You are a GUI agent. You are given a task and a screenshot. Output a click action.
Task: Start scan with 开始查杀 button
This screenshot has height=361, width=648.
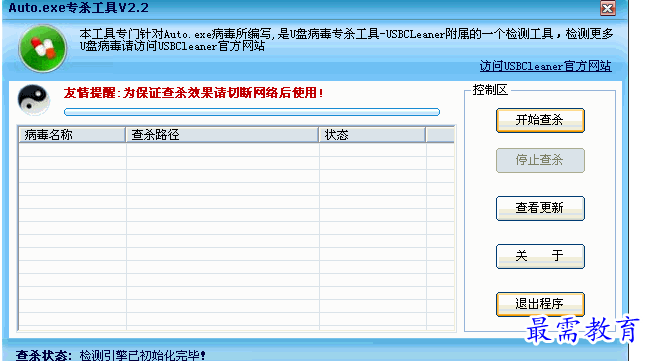coord(540,120)
